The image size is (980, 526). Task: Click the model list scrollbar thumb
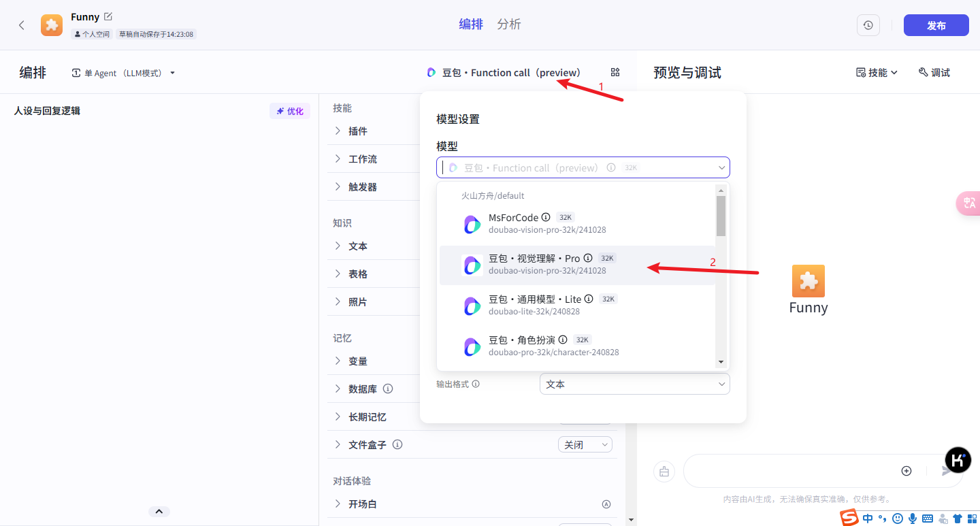721,216
